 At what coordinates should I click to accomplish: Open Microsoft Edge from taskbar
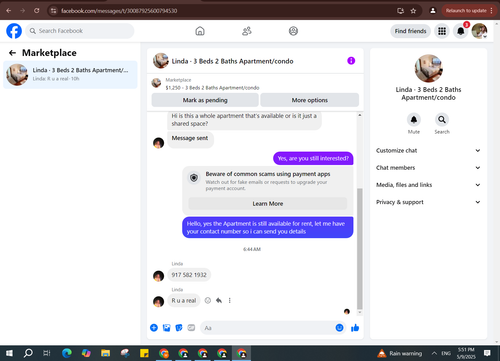[x=67, y=353]
